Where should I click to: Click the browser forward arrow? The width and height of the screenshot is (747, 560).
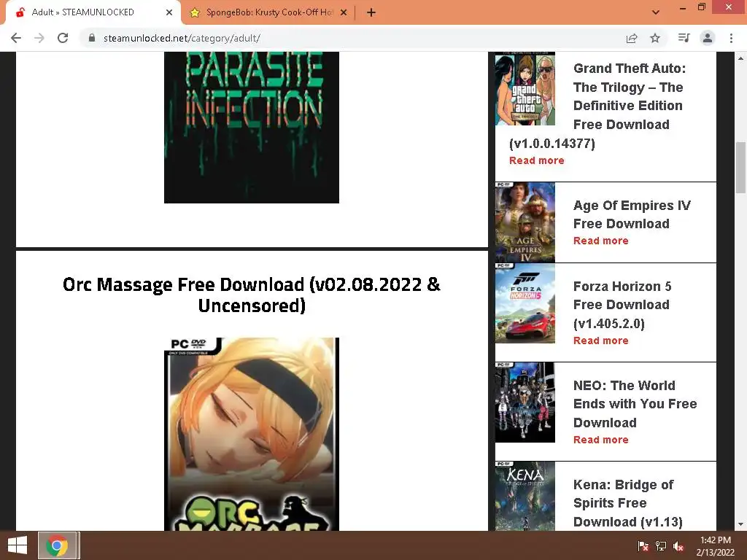click(x=39, y=38)
